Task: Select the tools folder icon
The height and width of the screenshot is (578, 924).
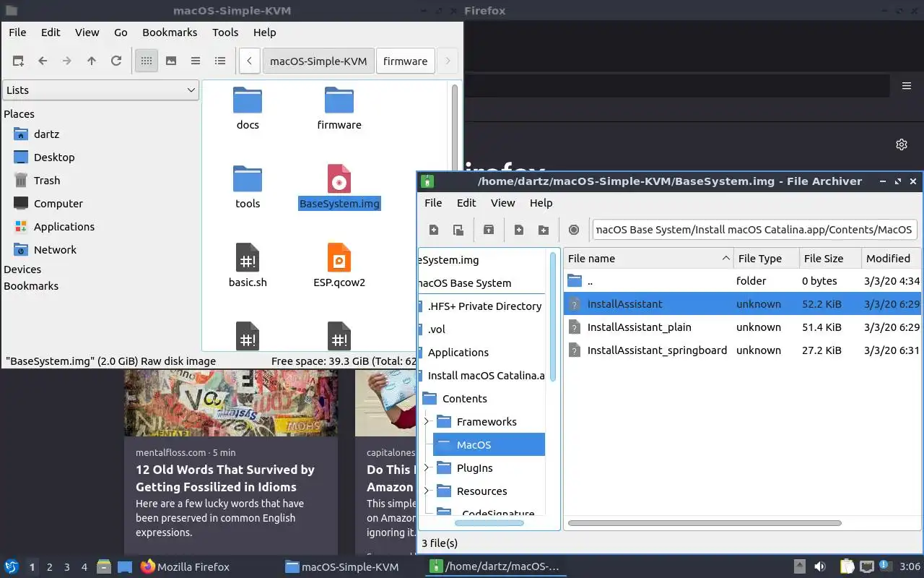Action: [x=248, y=179]
